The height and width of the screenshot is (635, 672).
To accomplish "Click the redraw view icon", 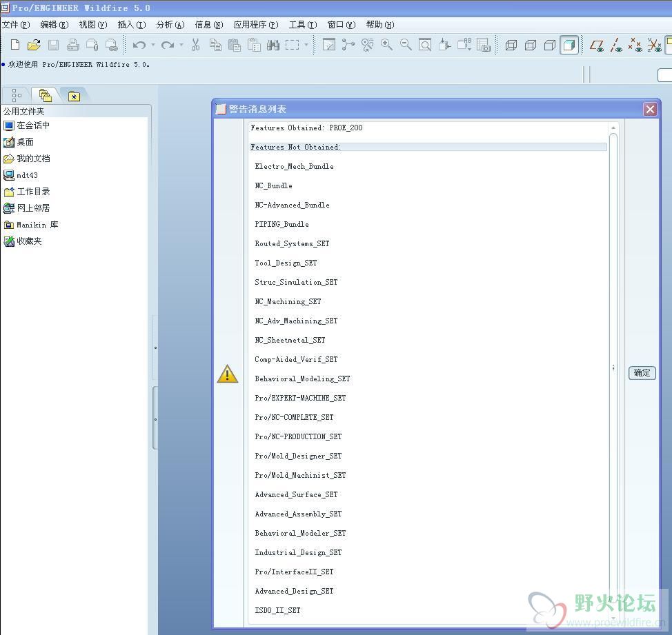I will (328, 45).
